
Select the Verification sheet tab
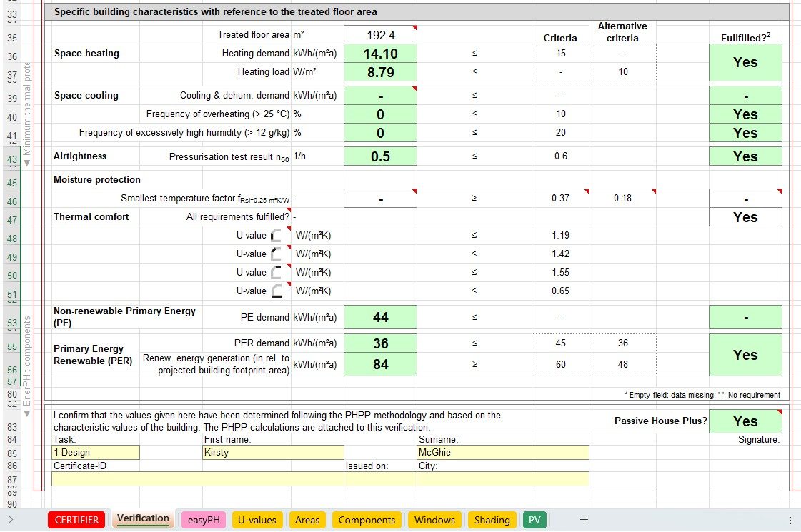143,518
